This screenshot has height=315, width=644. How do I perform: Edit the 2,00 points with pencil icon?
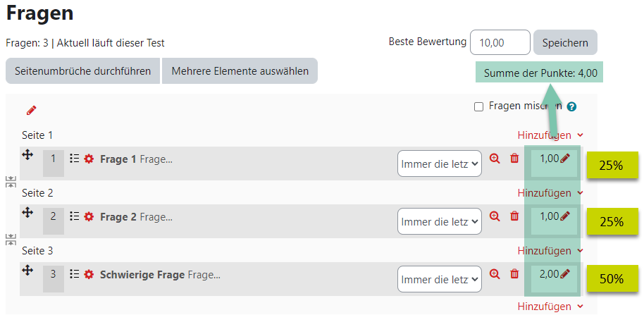(566, 273)
